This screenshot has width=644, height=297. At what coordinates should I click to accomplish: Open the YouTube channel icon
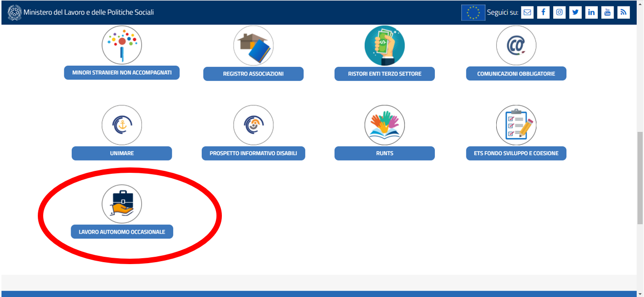[607, 12]
